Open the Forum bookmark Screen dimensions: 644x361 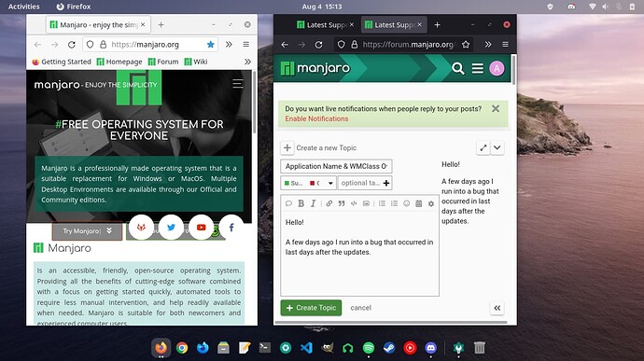click(x=163, y=62)
